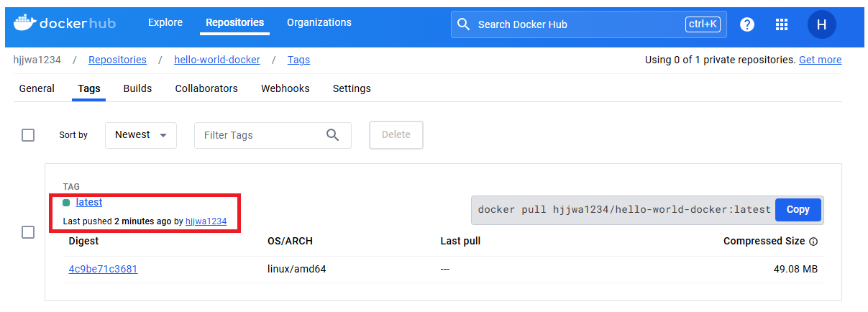868x312 pixels.
Task: Click the Compressed Size info icon
Action: tap(813, 242)
